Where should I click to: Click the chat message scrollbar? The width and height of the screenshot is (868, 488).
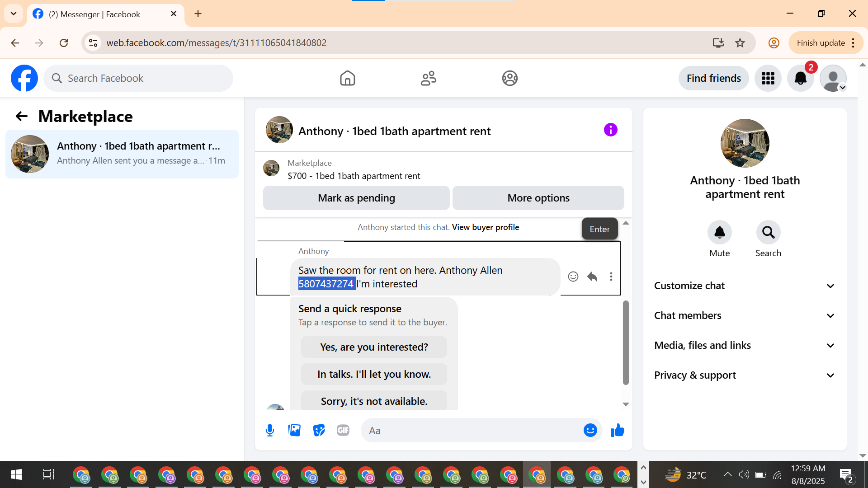click(x=626, y=342)
